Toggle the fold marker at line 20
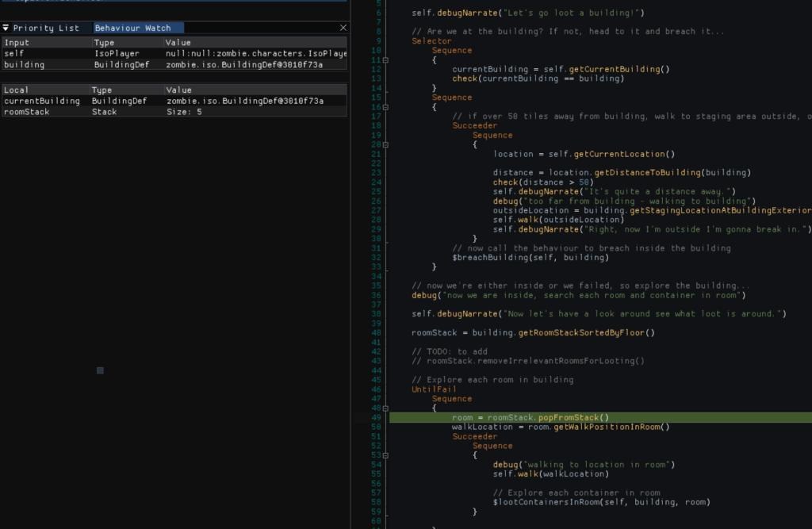The width and height of the screenshot is (812, 529). pos(385,145)
